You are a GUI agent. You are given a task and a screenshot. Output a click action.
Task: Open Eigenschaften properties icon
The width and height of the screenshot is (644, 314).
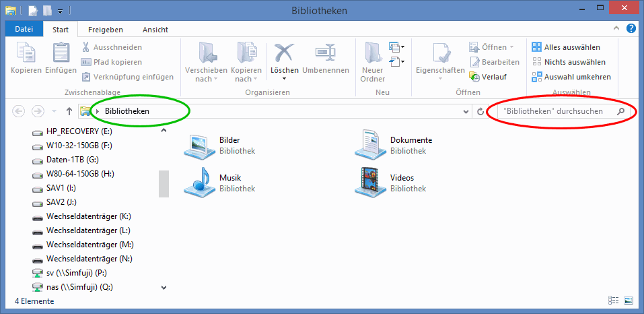pos(440,53)
